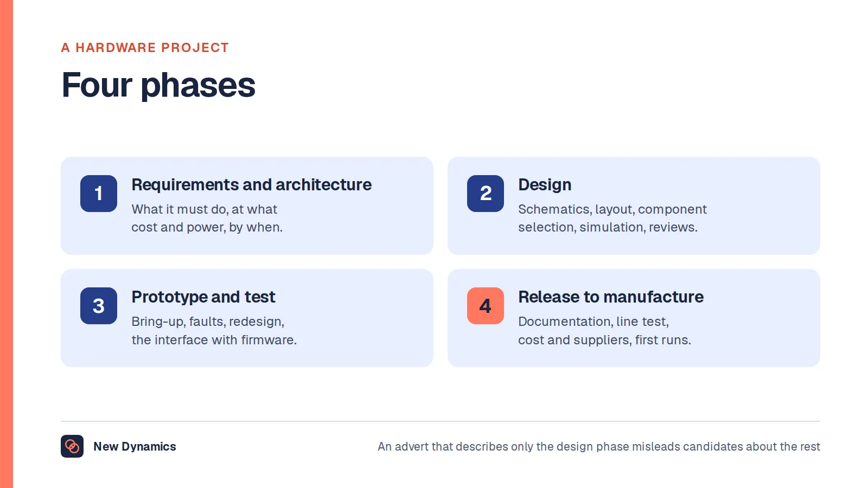
Task: Click the text 'cost and power, by when.'
Action: point(207,227)
